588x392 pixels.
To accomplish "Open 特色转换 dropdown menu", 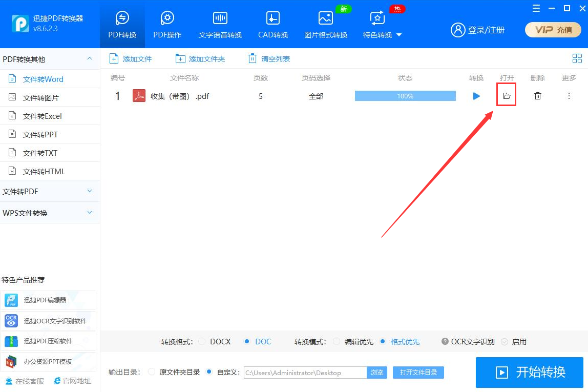I will click(382, 25).
